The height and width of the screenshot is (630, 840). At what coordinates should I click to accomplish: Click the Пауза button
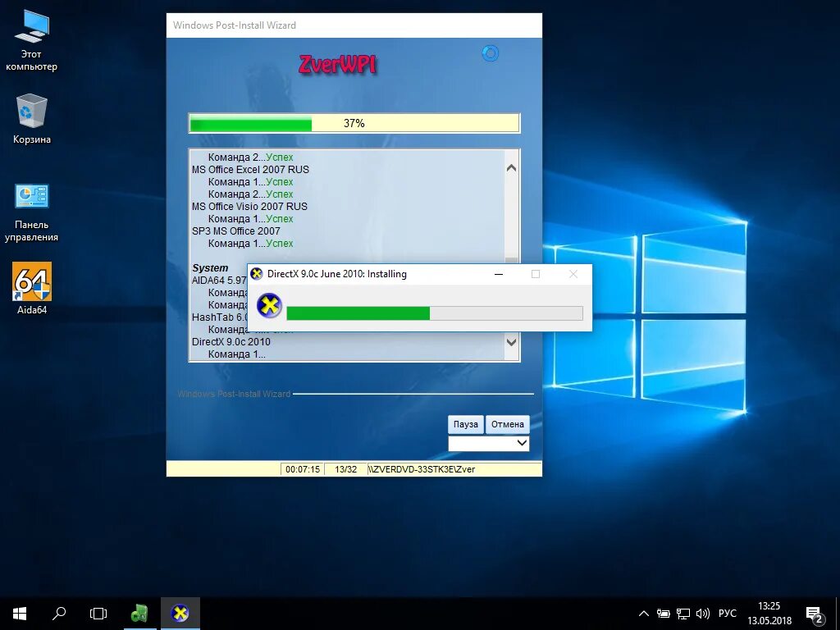(x=466, y=424)
